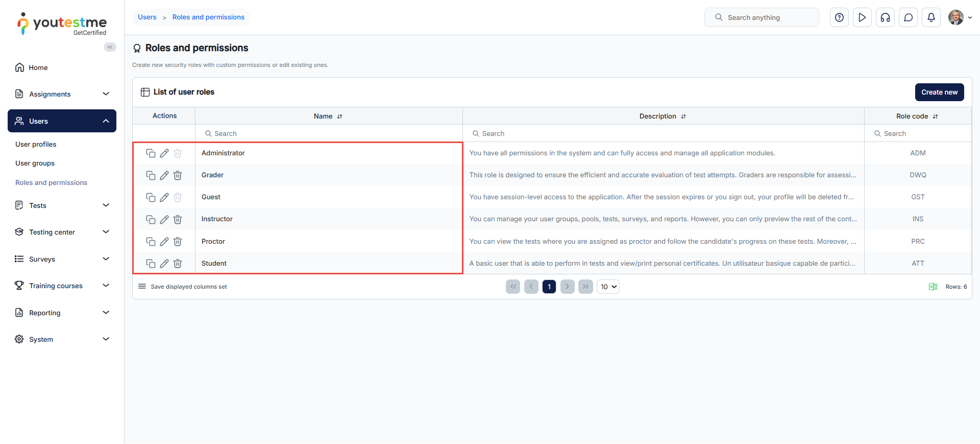Open the chat bubble icon
The image size is (980, 444).
pos(908,17)
